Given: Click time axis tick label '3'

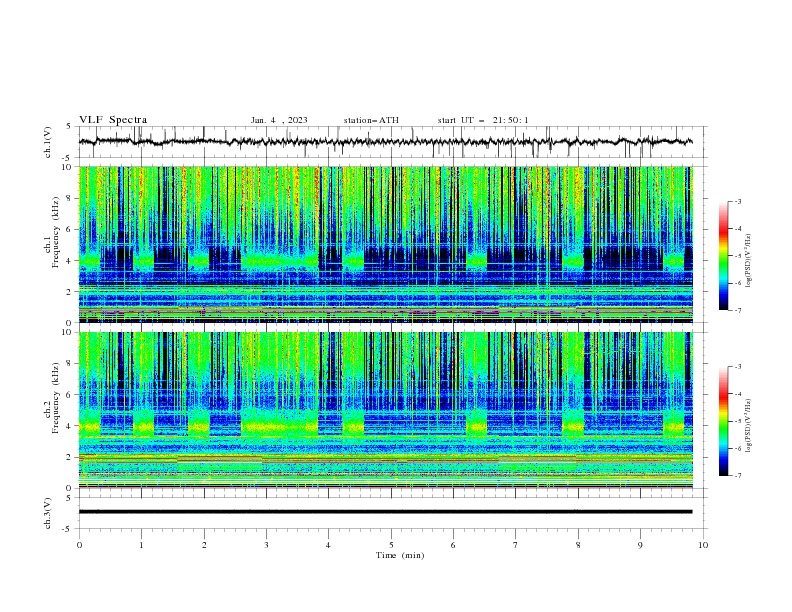Looking at the screenshot, I should [266, 545].
